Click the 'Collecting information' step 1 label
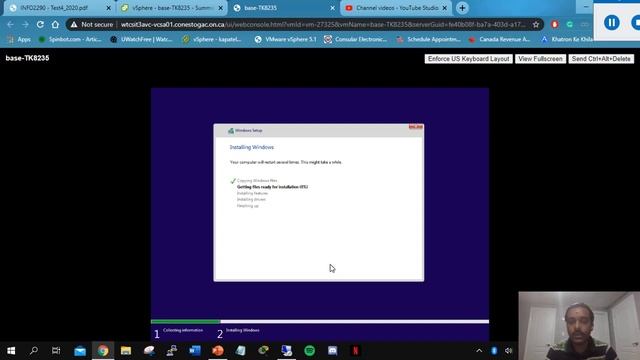This screenshot has height=360, width=640. [183, 330]
